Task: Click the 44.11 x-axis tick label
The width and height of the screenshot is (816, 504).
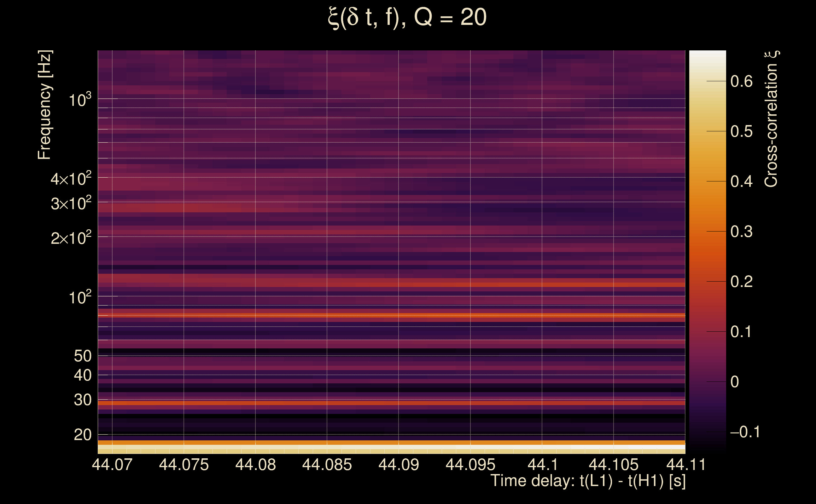Action: pyautogui.click(x=686, y=464)
